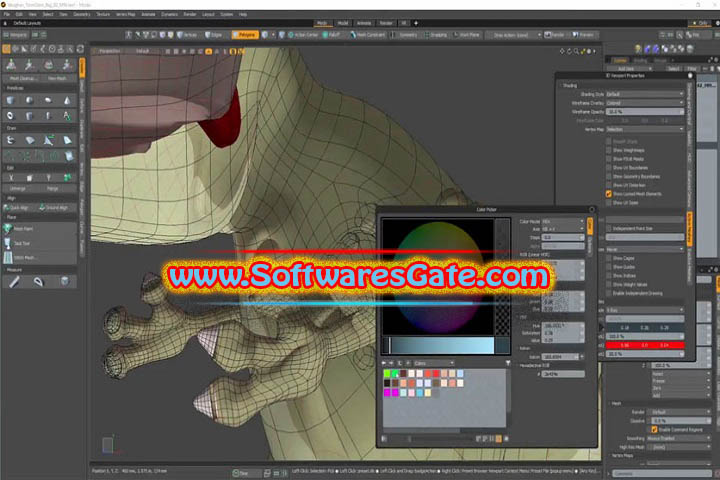Click the filter funnel icon in Color Picker

(x=508, y=363)
